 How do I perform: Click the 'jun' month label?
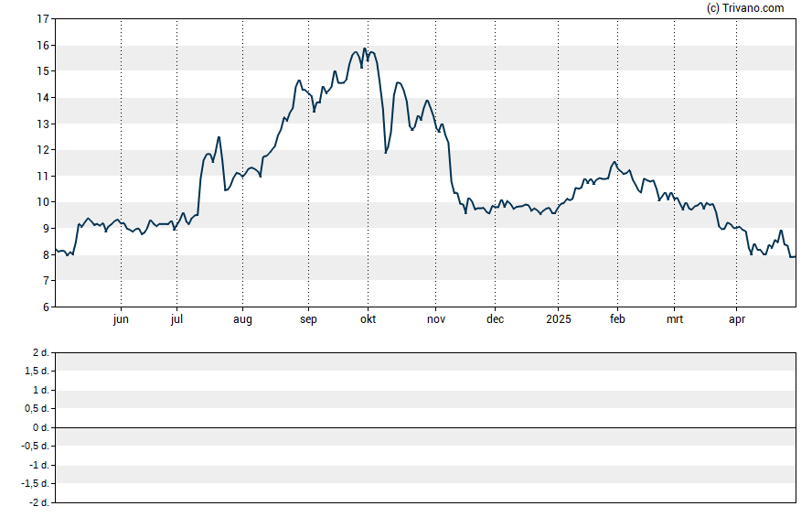[x=121, y=319]
